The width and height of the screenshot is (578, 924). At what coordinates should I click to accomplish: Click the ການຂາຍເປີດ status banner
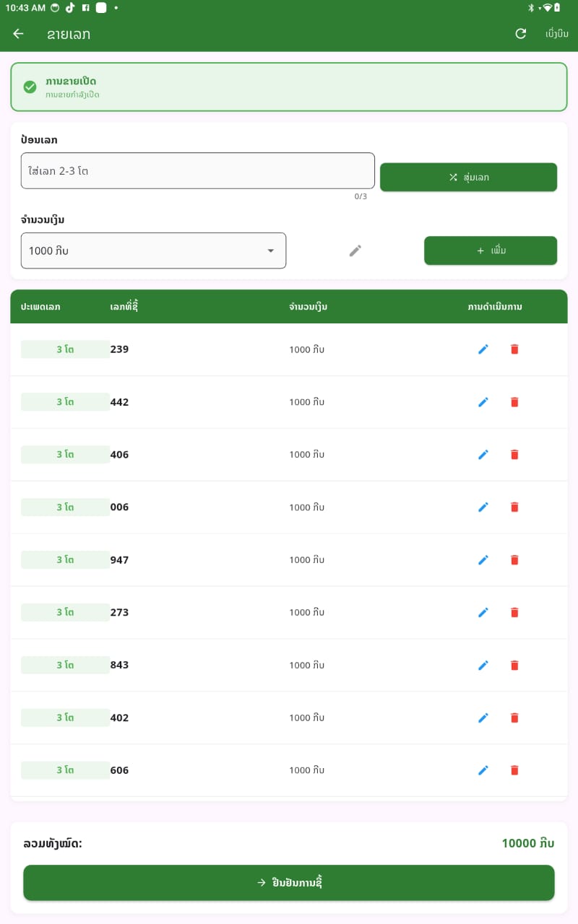[289, 87]
